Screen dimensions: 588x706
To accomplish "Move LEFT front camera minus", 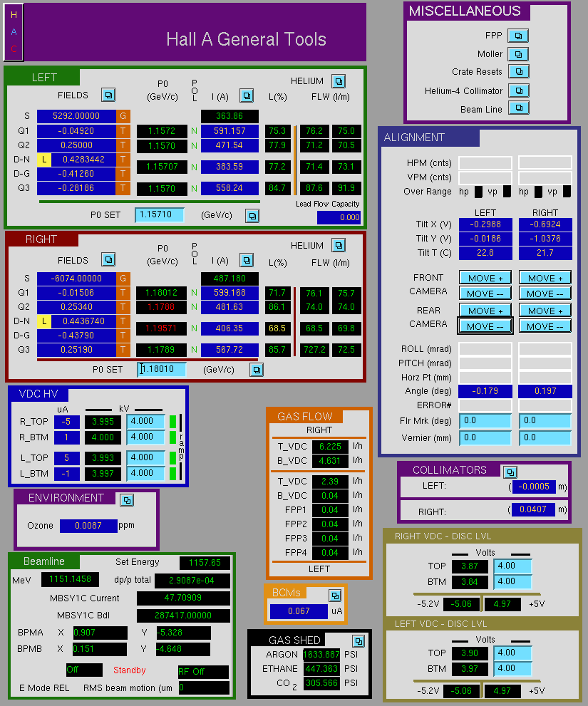I will (x=485, y=294).
